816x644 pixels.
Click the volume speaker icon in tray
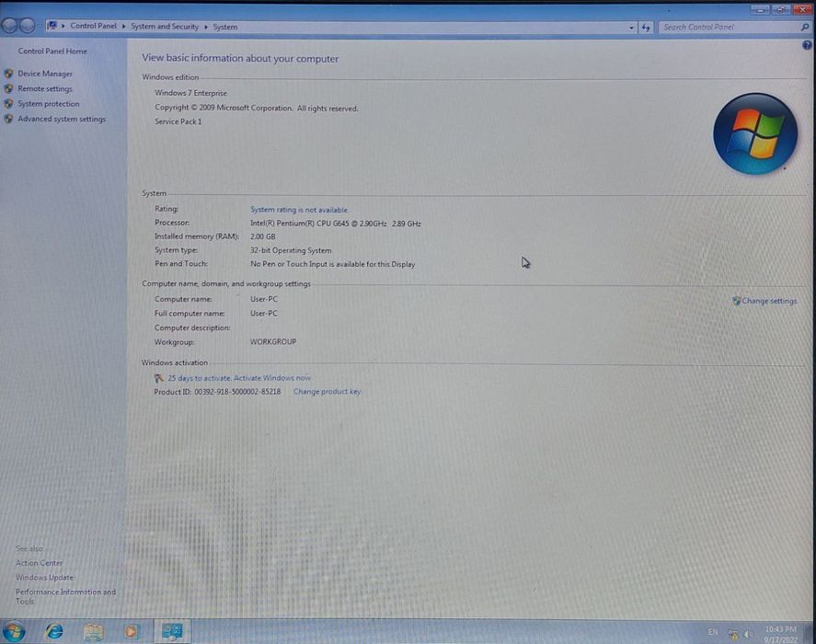748,634
